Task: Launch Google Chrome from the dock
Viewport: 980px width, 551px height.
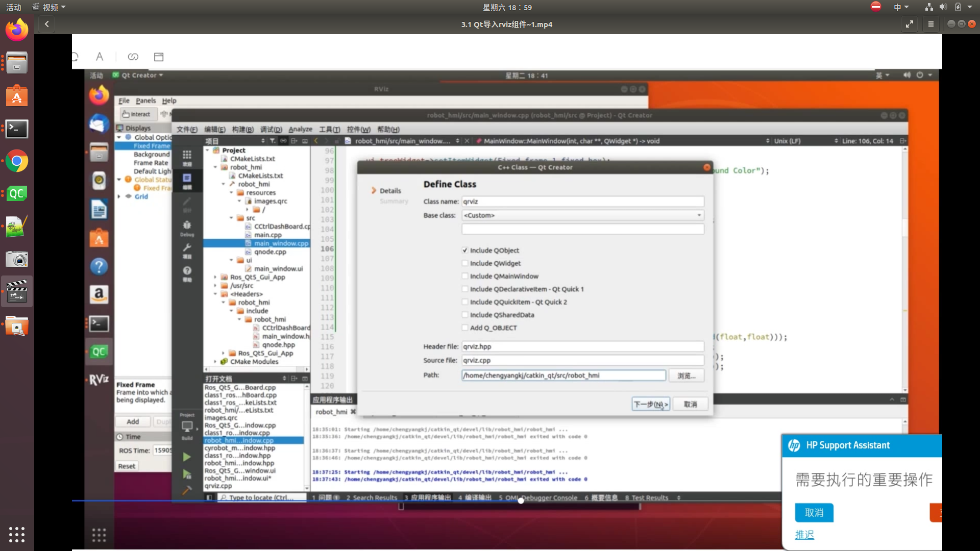Action: point(17,162)
